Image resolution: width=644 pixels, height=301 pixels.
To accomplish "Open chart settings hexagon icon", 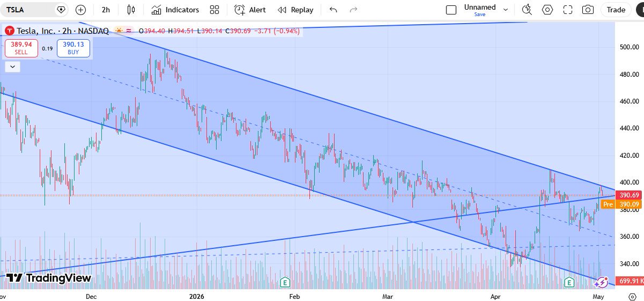I will click(547, 10).
